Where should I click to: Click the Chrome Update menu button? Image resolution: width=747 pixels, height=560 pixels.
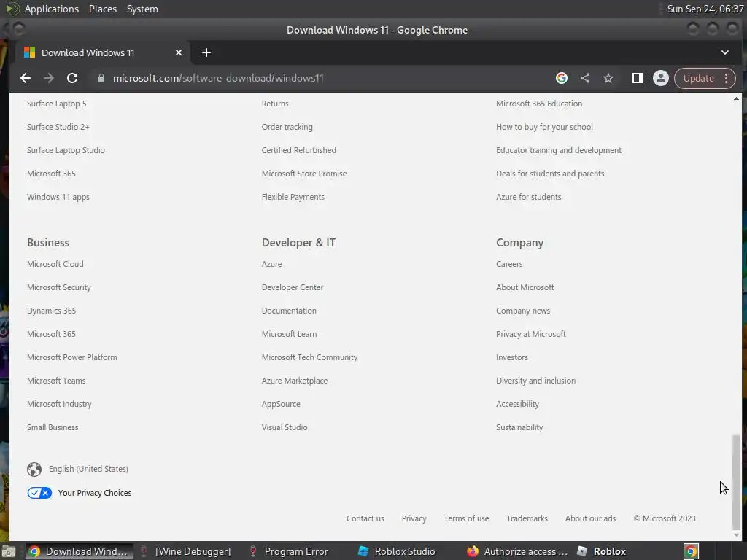tap(705, 78)
